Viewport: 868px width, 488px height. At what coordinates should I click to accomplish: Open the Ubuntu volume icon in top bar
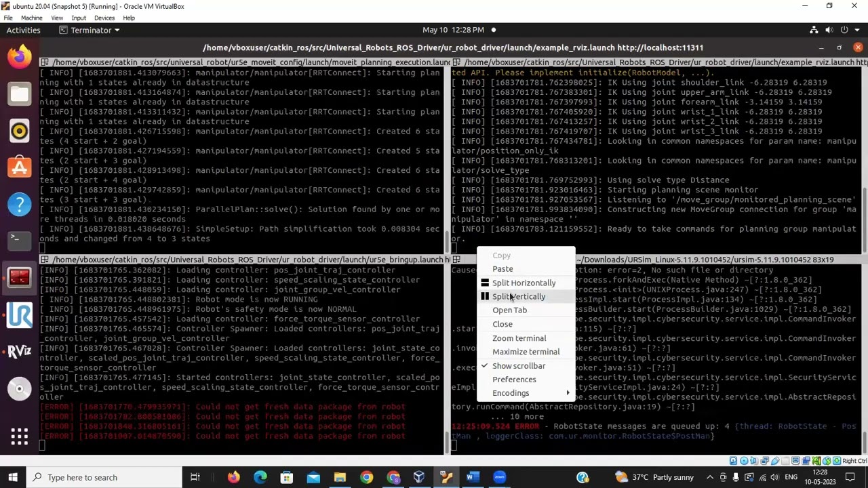pos(829,30)
